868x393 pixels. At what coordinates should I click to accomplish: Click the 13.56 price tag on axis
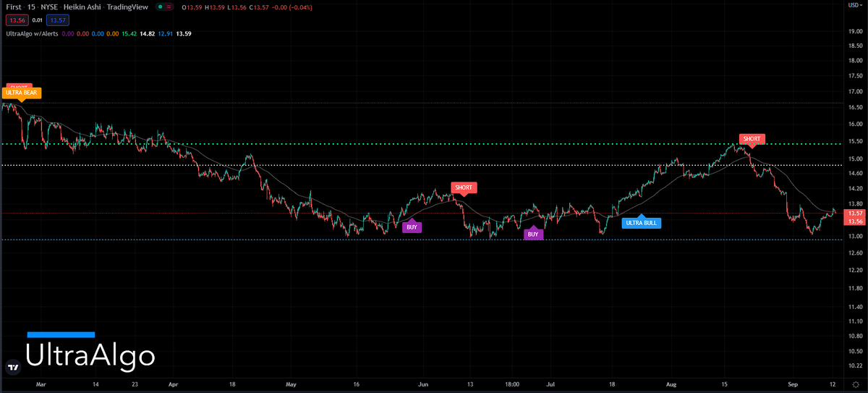pos(854,221)
